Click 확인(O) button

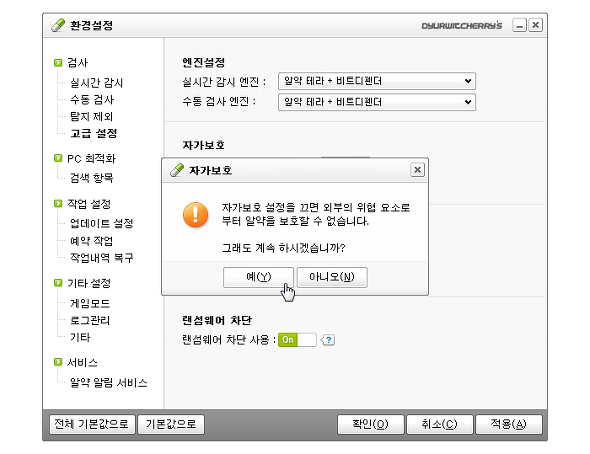tap(371, 424)
